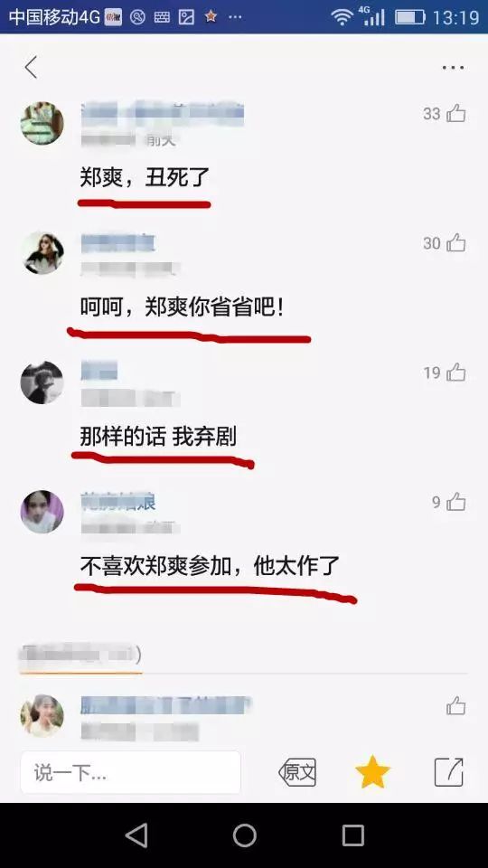Like the comment with 9 likes
This screenshot has width=488, height=868.
(455, 502)
